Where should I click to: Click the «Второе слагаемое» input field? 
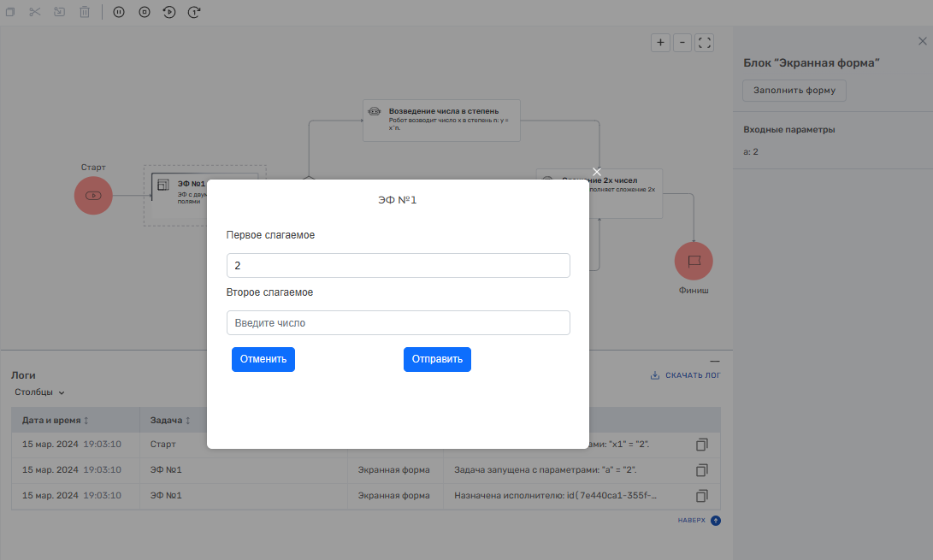tap(398, 322)
